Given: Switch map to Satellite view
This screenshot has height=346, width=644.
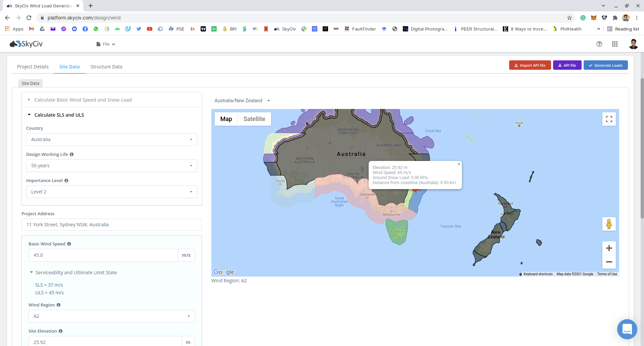Looking at the screenshot, I should click(x=254, y=119).
